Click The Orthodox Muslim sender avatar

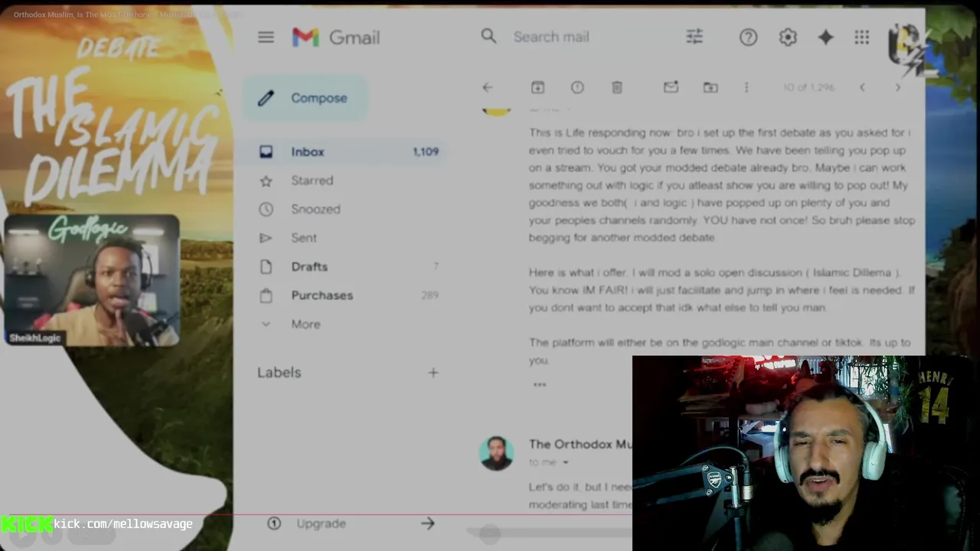[x=496, y=453]
